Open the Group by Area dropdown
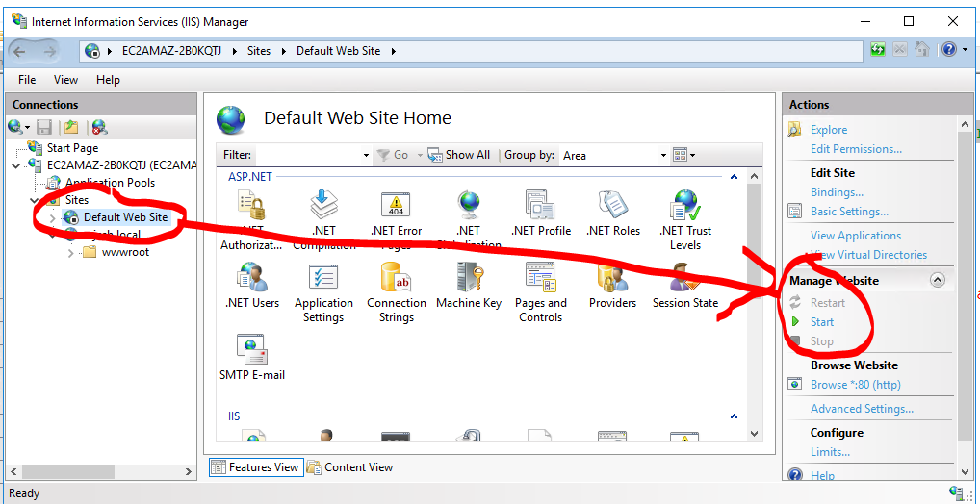Viewport: 980px width, 504px height. (663, 155)
